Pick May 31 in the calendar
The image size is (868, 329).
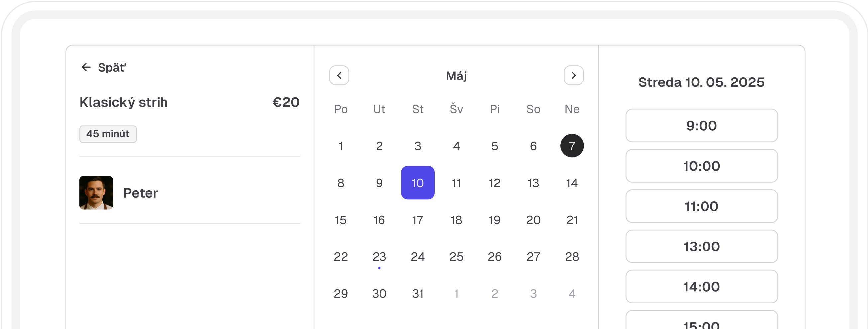(x=417, y=293)
